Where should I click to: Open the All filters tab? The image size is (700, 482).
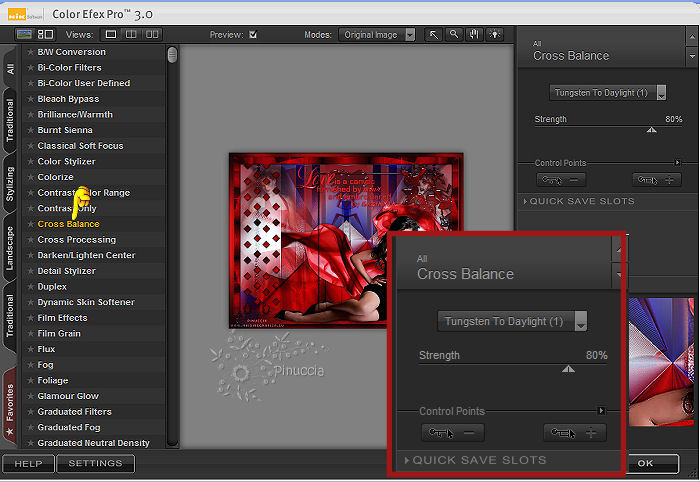click(x=10, y=68)
